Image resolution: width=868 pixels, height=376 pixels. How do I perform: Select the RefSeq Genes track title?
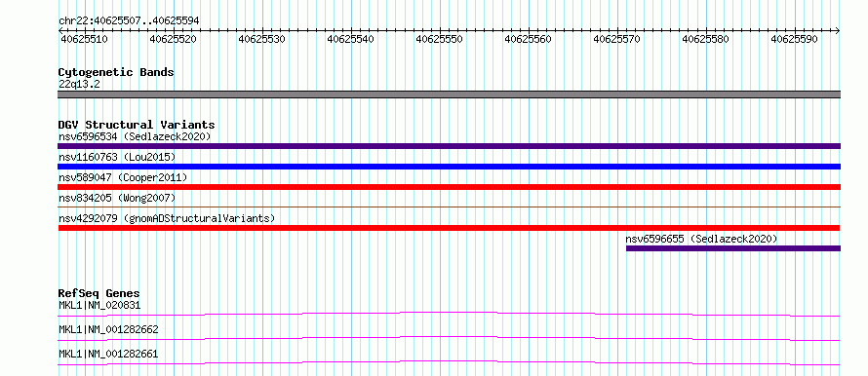click(x=99, y=293)
